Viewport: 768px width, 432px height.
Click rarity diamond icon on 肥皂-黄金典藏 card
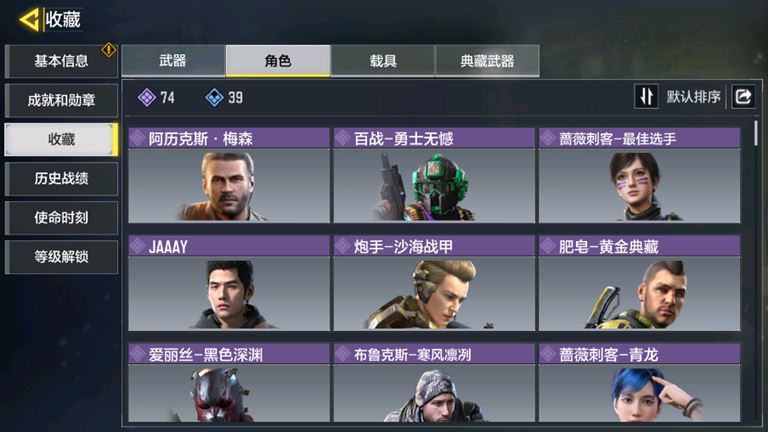[548, 246]
